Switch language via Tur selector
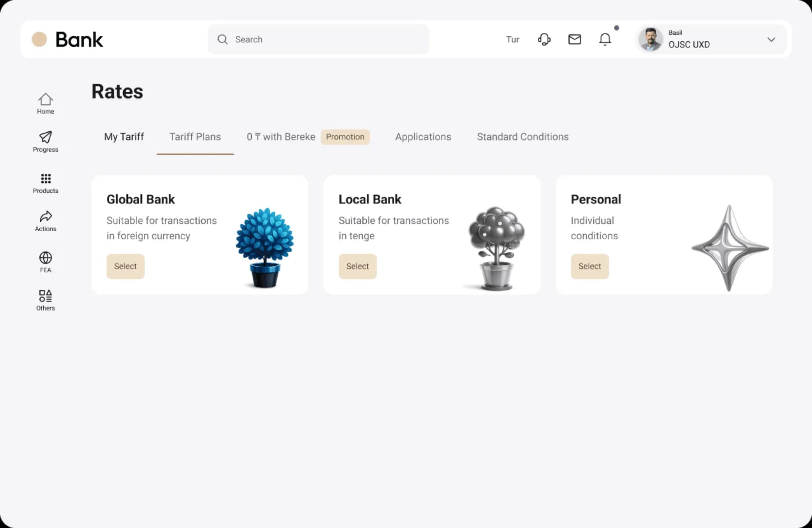This screenshot has width=812, height=528. click(512, 39)
